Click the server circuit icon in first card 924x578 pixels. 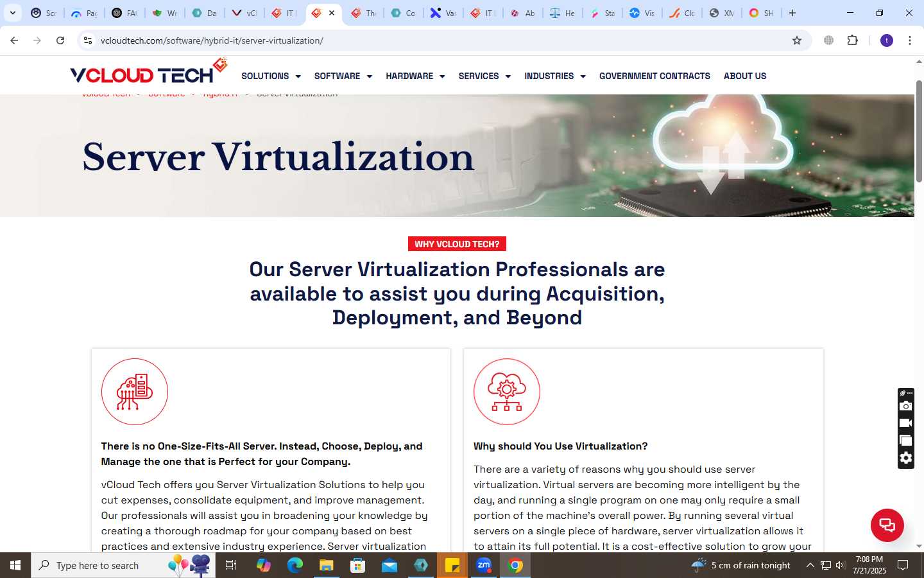135,392
